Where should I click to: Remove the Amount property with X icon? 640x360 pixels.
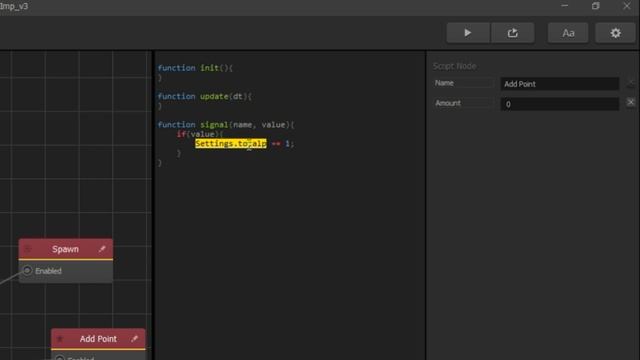click(631, 102)
